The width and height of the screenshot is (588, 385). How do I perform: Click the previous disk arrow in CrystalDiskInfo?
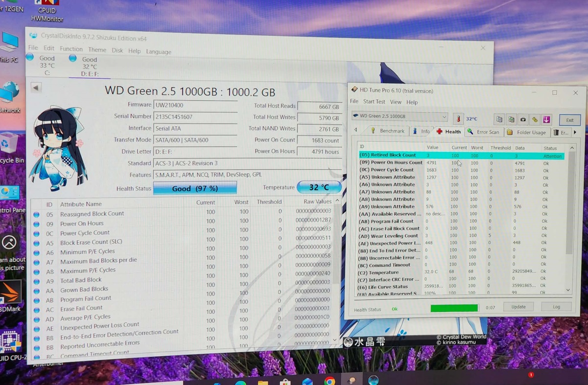36,88
